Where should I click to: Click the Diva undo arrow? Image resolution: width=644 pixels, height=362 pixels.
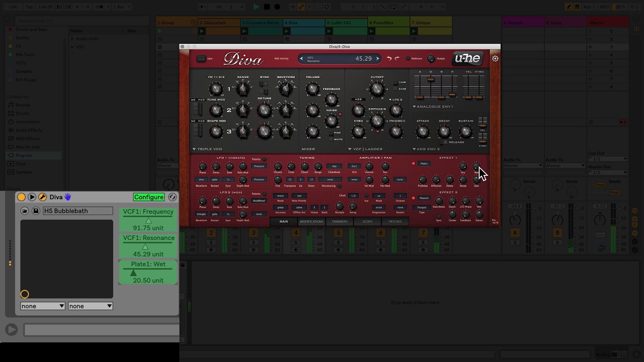point(389,58)
